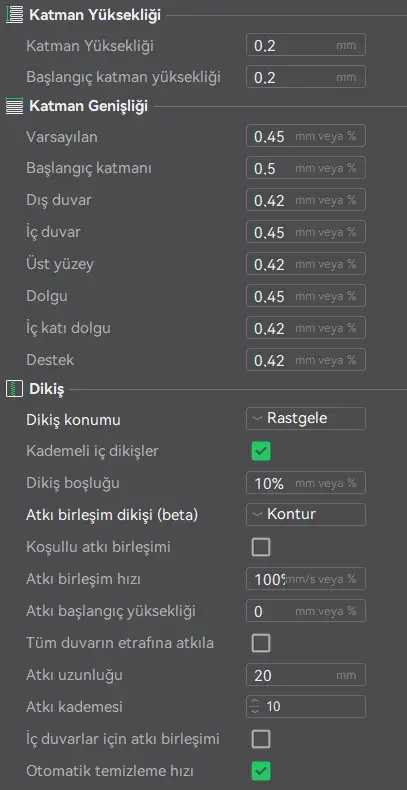This screenshot has width=407, height=790.
Task: Click the Dikiş konumu label
Action: coord(73,420)
